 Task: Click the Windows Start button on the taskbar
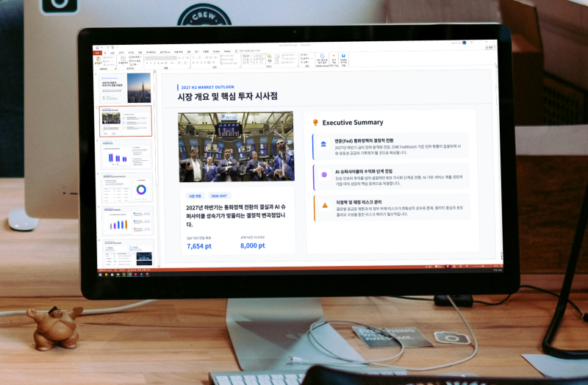pos(100,275)
